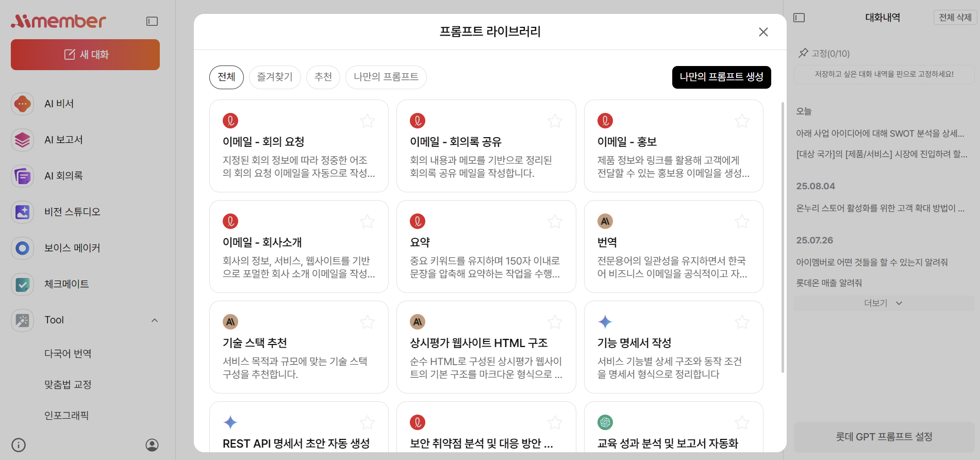Click the aimember logo
The height and width of the screenshot is (460, 980).
(58, 21)
